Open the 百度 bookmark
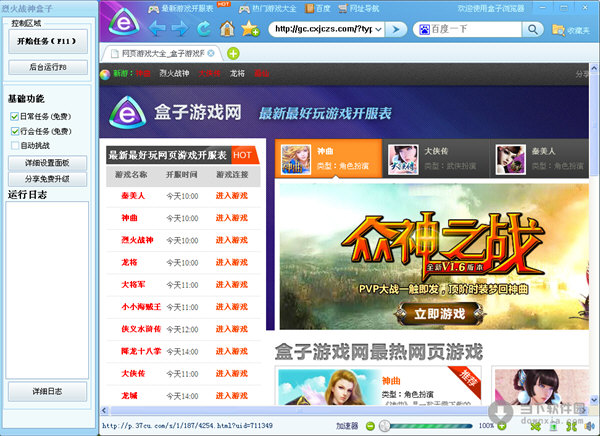Screen dimensions: 600x436 [318, 8]
